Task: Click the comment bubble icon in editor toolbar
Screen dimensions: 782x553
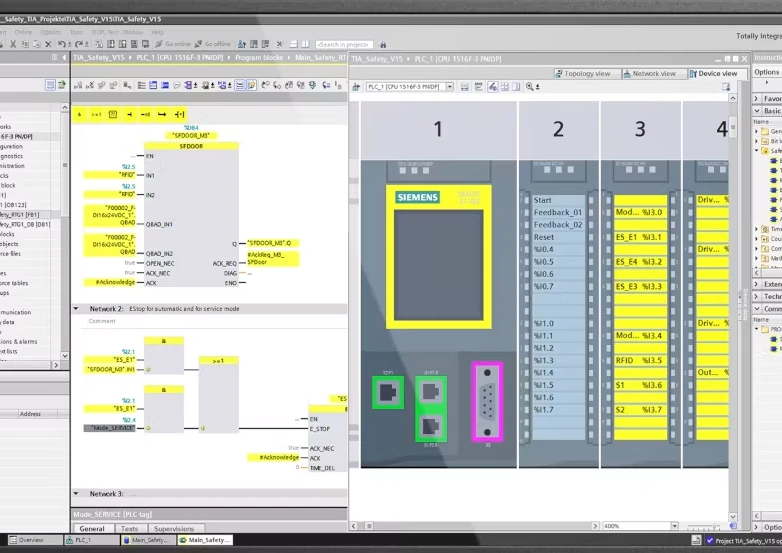Action: click(x=177, y=86)
